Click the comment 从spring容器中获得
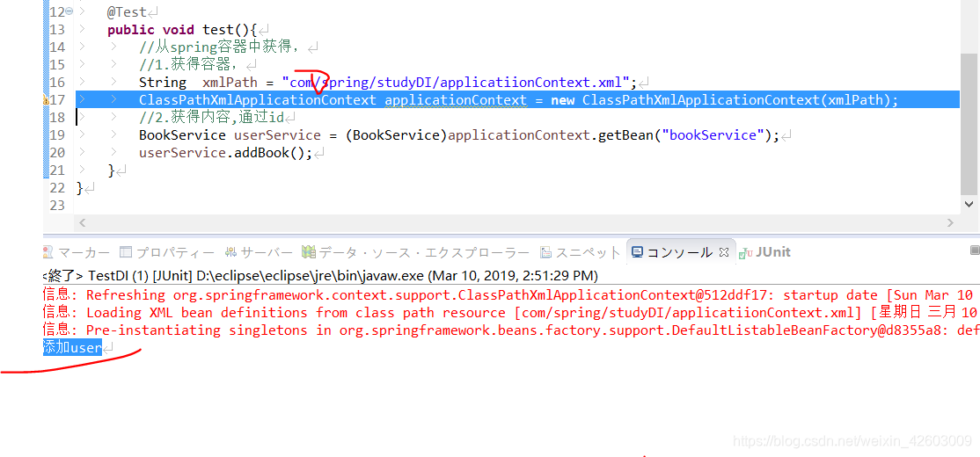980x457 pixels. (x=220, y=47)
